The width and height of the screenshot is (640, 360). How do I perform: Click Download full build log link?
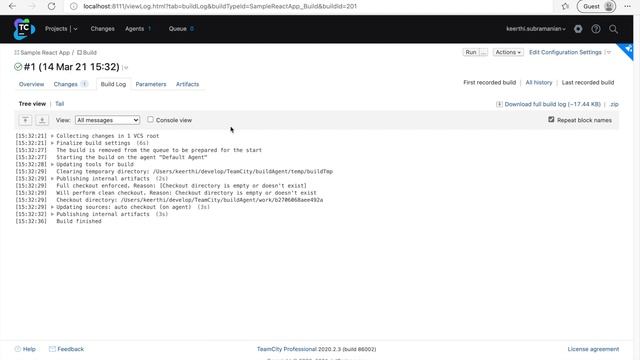click(552, 104)
